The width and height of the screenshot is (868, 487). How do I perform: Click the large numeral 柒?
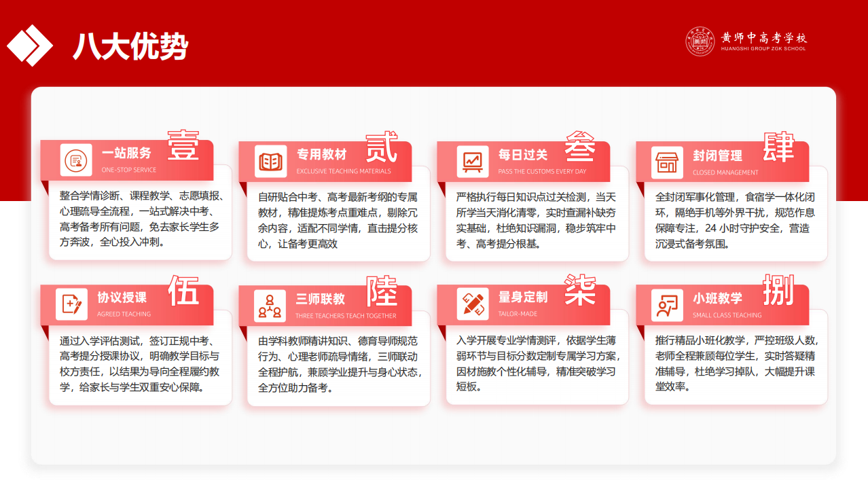point(580,289)
